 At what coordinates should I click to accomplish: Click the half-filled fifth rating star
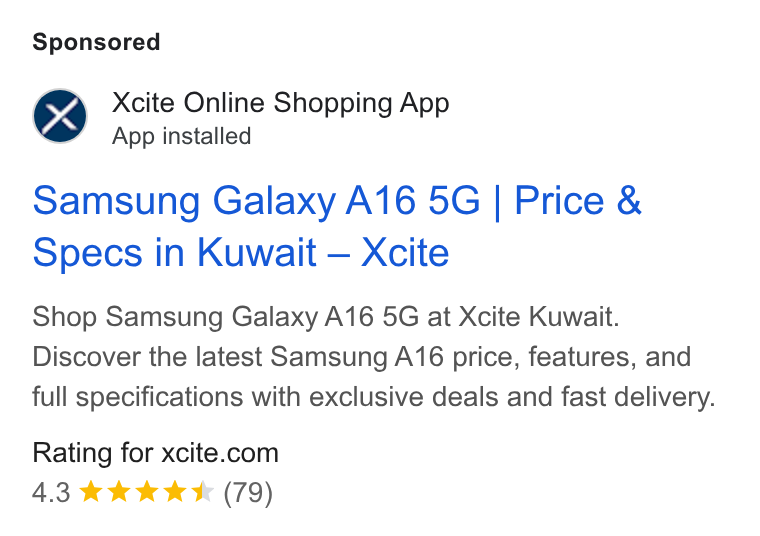coord(202,491)
